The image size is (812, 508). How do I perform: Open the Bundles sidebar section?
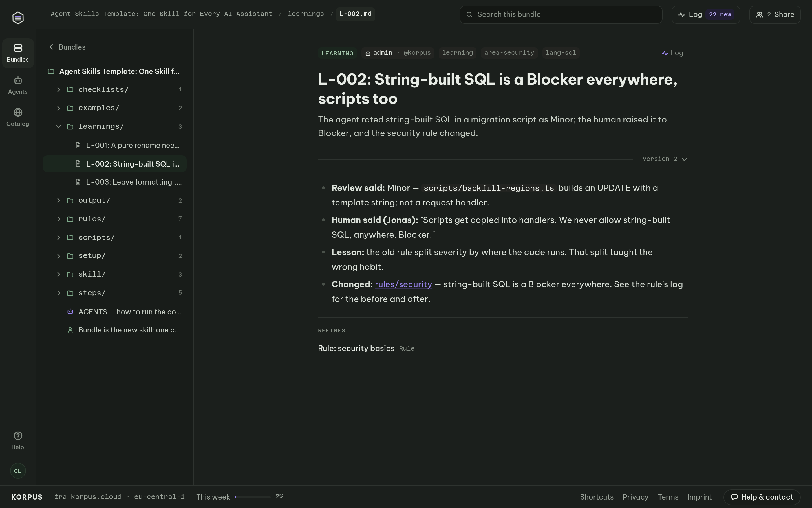(18, 53)
